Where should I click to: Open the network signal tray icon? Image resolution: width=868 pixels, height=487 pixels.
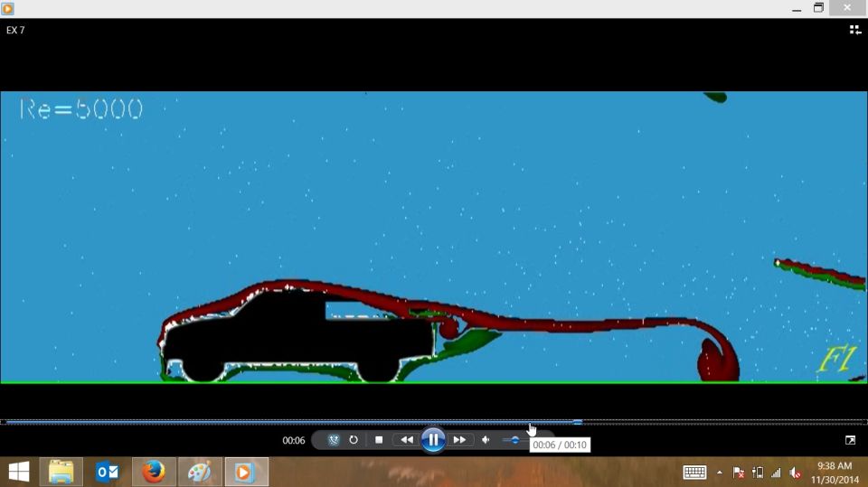[x=776, y=473]
